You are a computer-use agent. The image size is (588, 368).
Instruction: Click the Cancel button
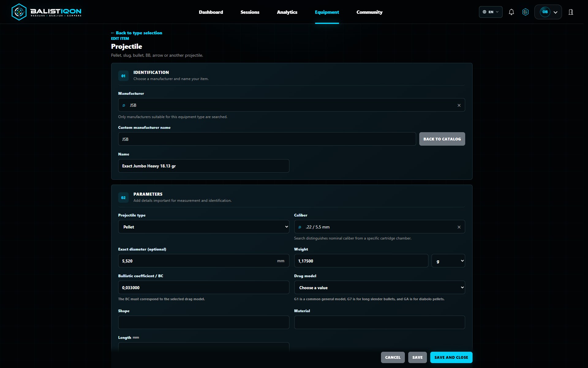(393, 357)
